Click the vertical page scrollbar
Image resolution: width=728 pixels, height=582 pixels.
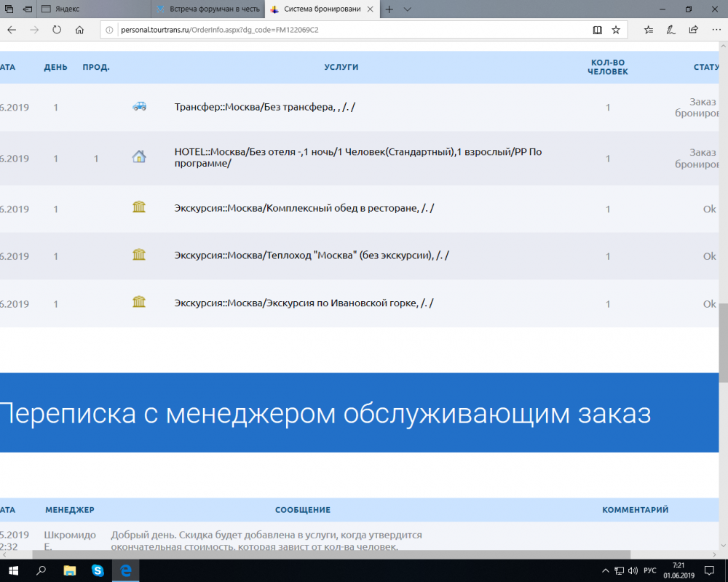point(723,342)
